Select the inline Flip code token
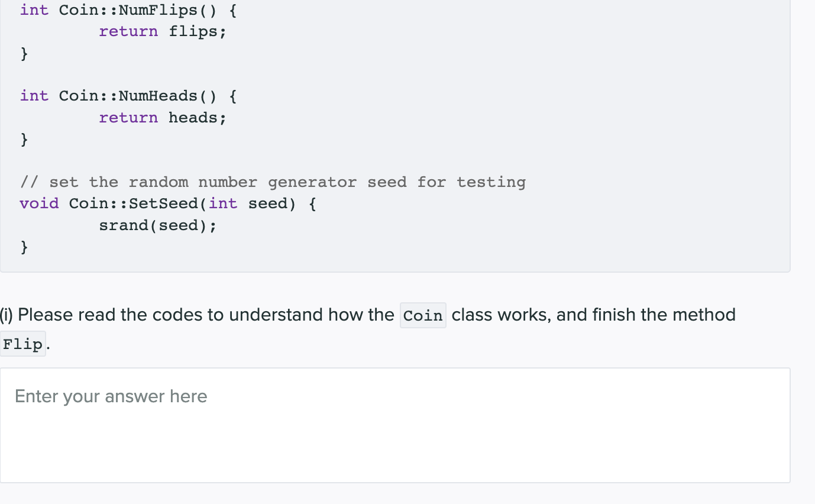815x504 pixels. click(x=22, y=343)
